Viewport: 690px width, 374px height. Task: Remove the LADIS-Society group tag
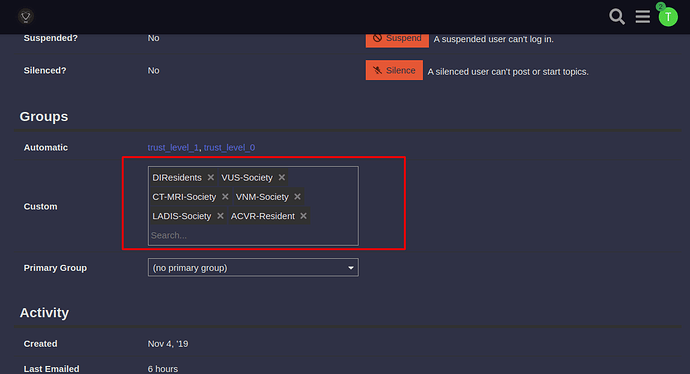(220, 216)
